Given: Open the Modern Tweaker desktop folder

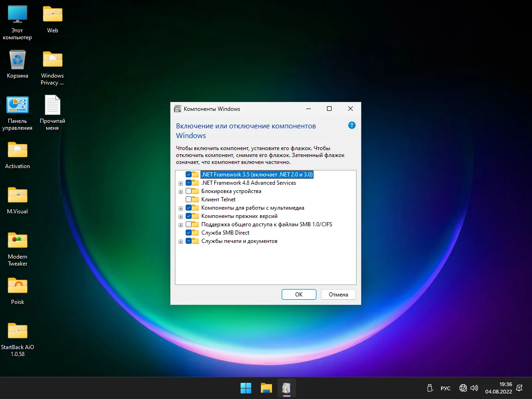Looking at the screenshot, I should (x=18, y=241).
